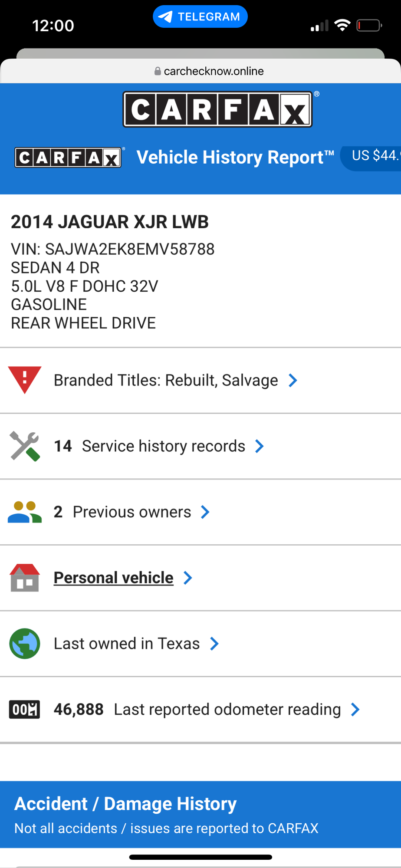Expand Branded Titles chevron arrow
This screenshot has width=401, height=868.
point(293,380)
